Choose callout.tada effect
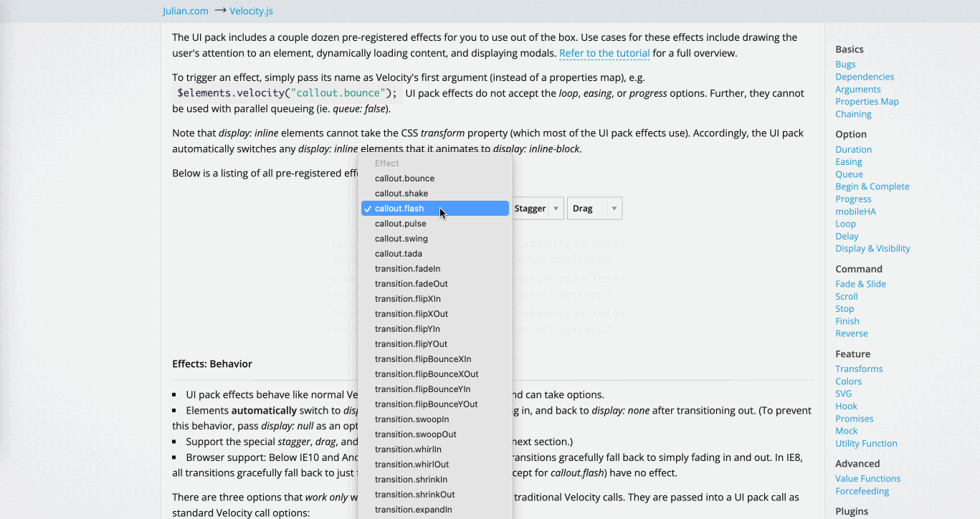 (x=435, y=254)
